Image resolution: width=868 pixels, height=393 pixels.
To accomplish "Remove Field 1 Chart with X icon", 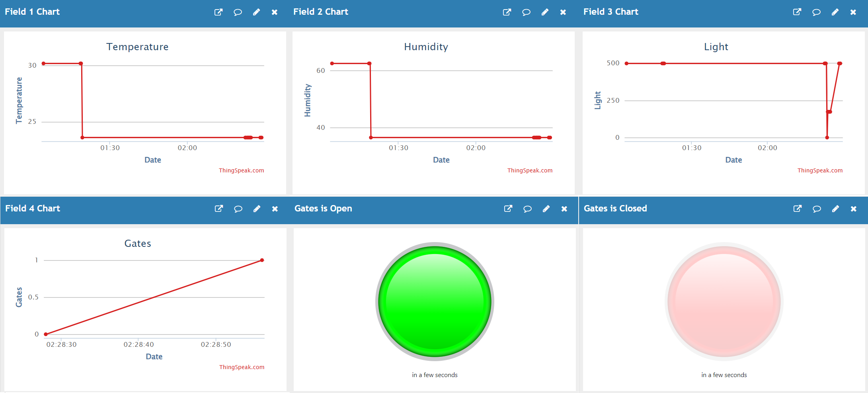I will (x=275, y=12).
